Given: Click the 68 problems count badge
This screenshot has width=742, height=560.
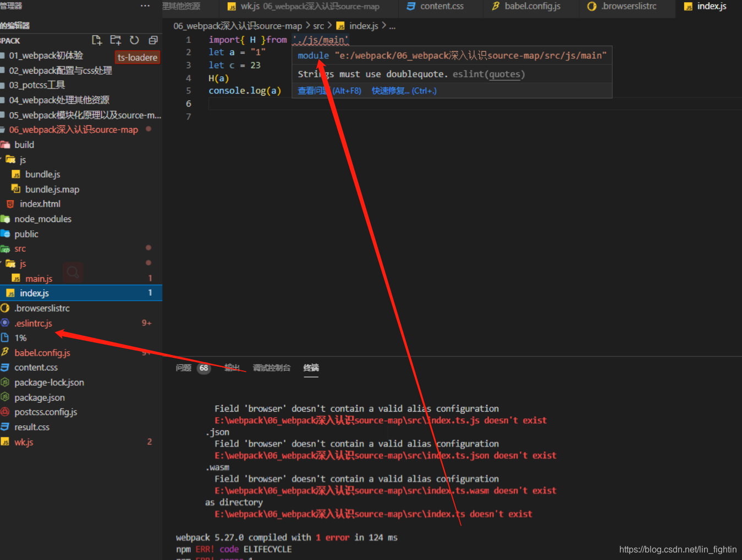Looking at the screenshot, I should pos(204,368).
